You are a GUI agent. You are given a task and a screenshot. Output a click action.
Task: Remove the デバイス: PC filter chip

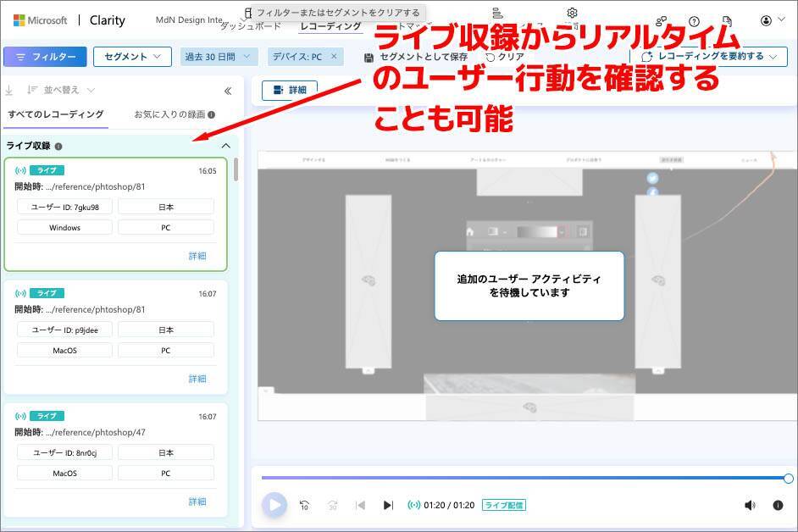334,57
